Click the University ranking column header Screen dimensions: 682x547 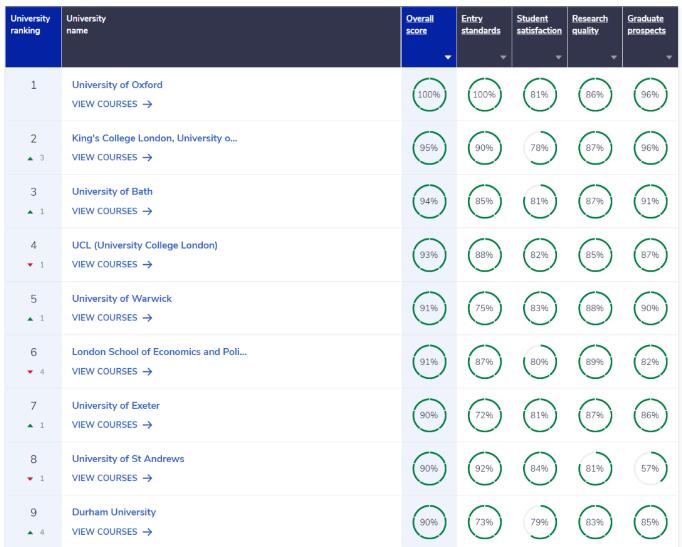pyautogui.click(x=33, y=37)
